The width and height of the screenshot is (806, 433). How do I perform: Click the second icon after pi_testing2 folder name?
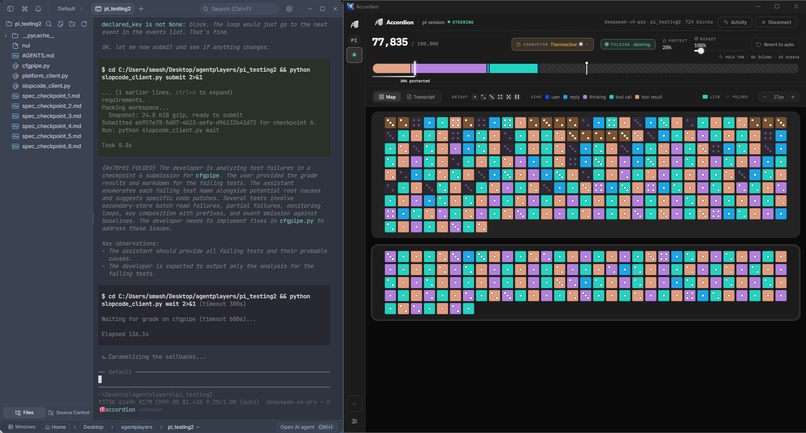click(61, 24)
